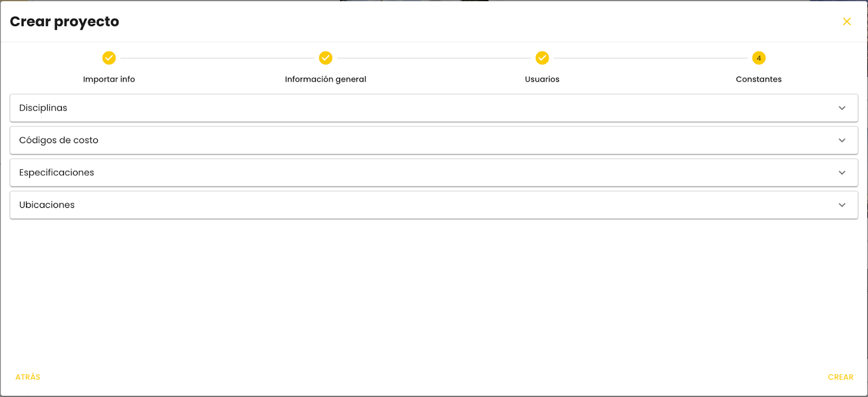Go back with the ATRÁS button
The height and width of the screenshot is (397, 868).
point(28,377)
